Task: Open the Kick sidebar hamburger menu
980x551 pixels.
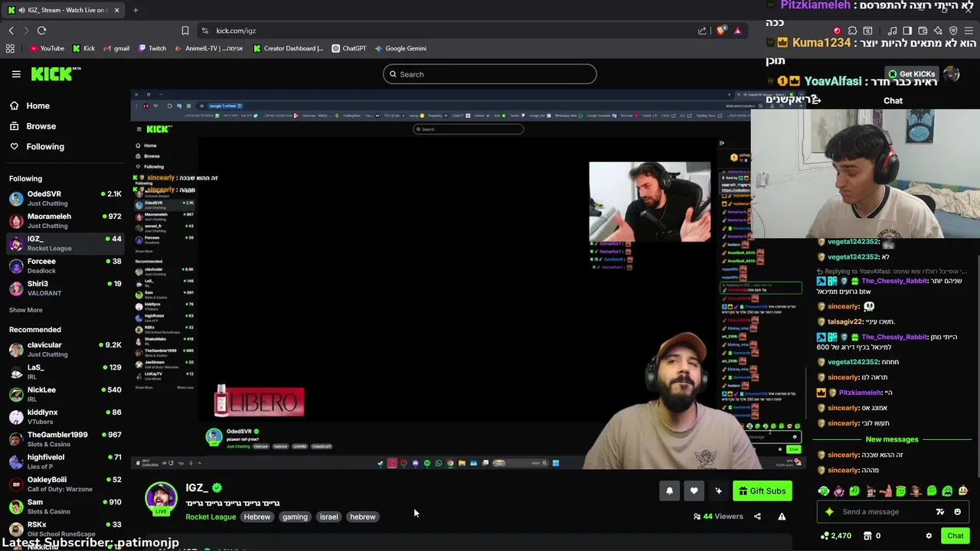Action: (x=16, y=74)
